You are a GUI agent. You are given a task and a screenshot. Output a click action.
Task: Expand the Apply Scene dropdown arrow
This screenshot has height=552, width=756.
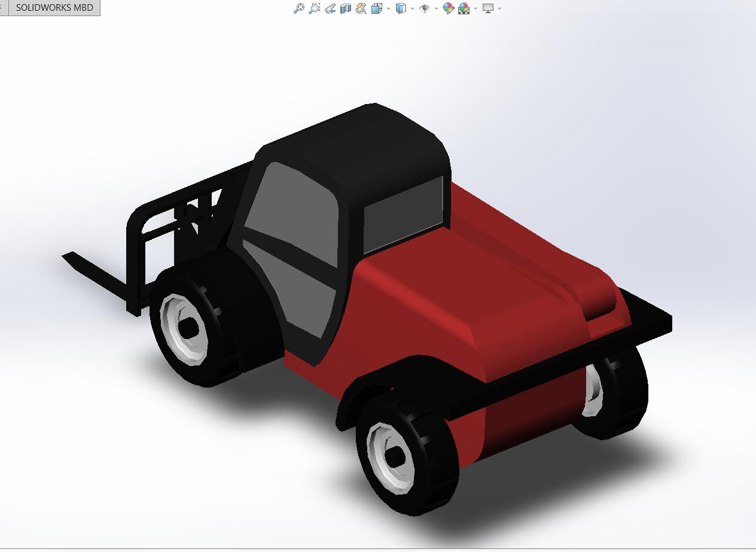(475, 8)
